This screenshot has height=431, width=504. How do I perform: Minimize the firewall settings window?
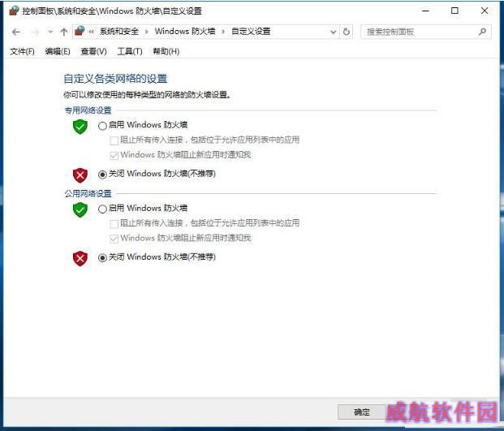[x=425, y=11]
